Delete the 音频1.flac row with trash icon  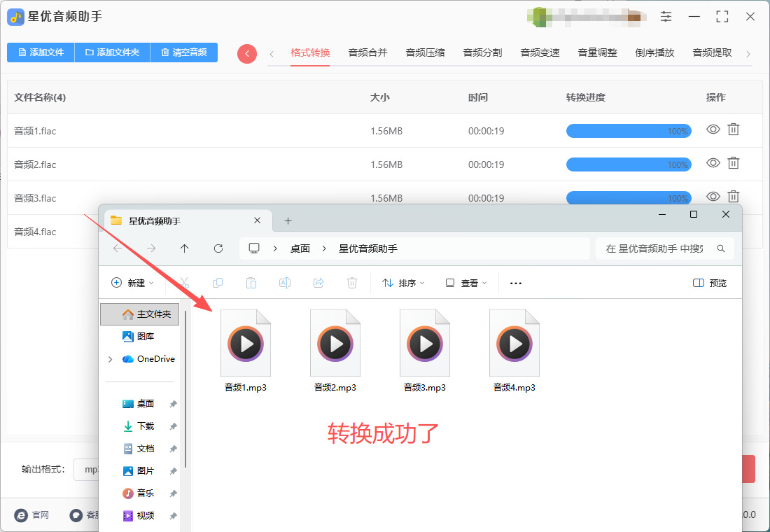pyautogui.click(x=733, y=129)
